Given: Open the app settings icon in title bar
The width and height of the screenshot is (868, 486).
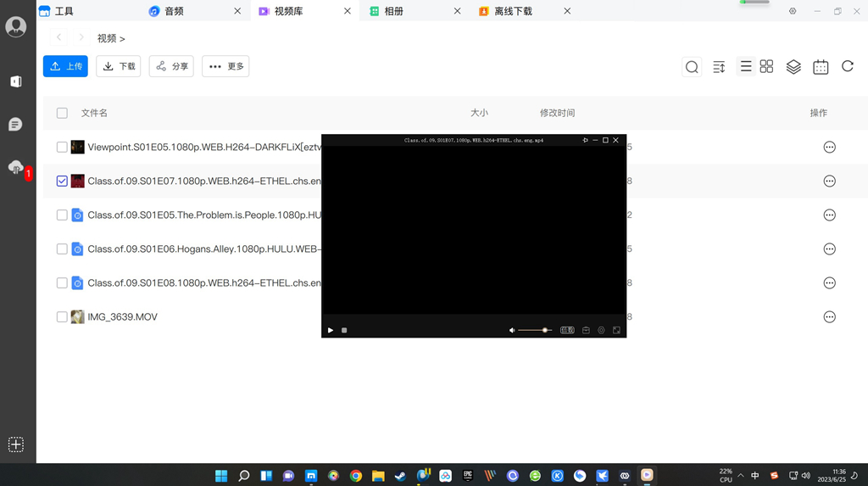Looking at the screenshot, I should 793,11.
